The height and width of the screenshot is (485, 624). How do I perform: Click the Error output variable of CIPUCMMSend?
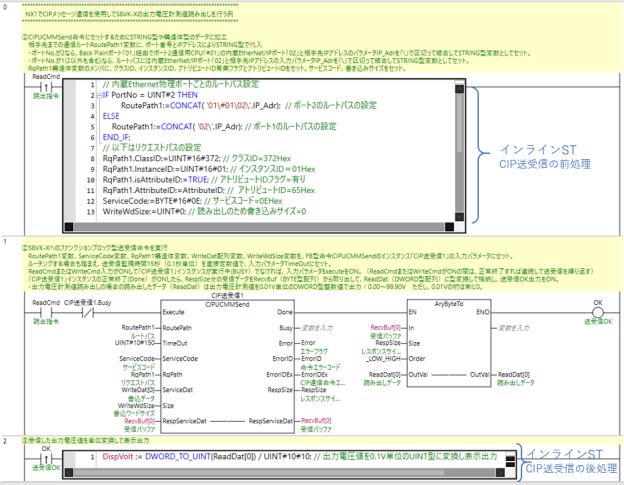(308, 343)
